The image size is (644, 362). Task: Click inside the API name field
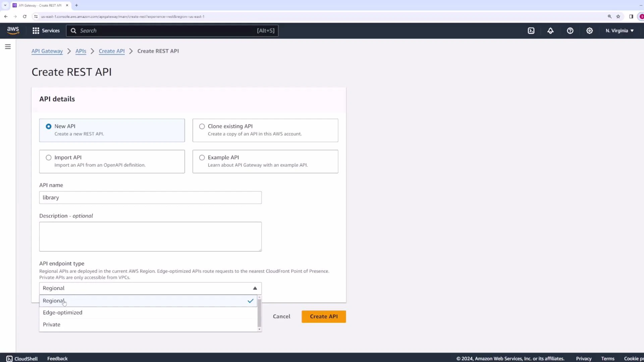[x=150, y=197]
